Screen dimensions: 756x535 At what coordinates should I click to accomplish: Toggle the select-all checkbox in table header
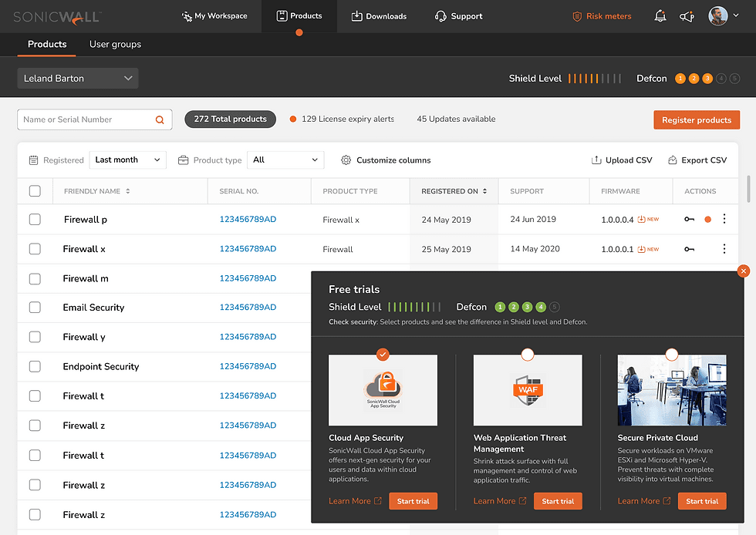pyautogui.click(x=35, y=191)
